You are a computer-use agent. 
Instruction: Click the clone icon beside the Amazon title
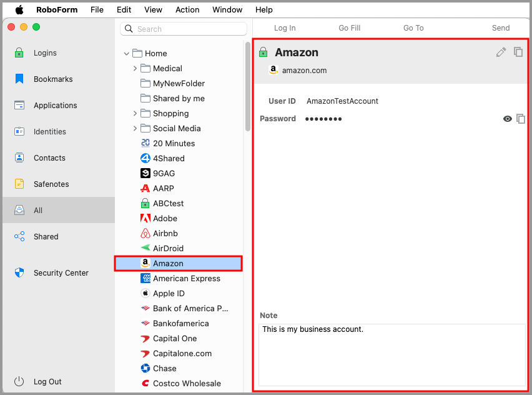(x=518, y=52)
